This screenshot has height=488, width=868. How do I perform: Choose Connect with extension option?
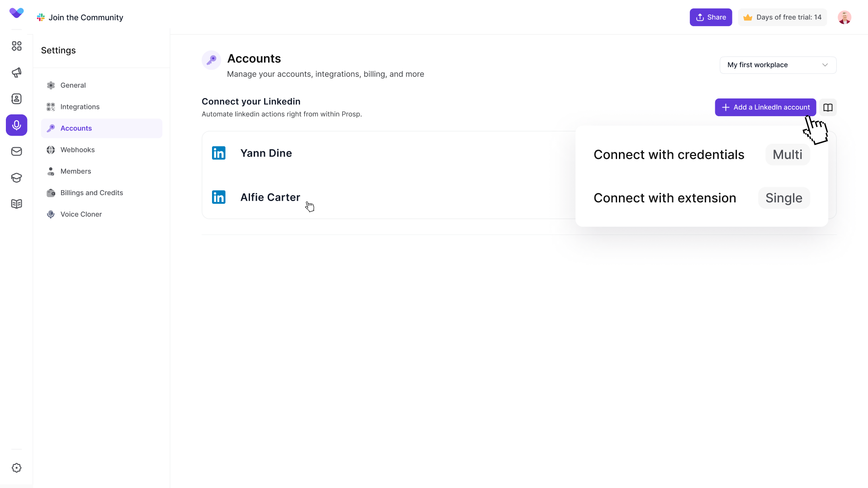coord(665,198)
